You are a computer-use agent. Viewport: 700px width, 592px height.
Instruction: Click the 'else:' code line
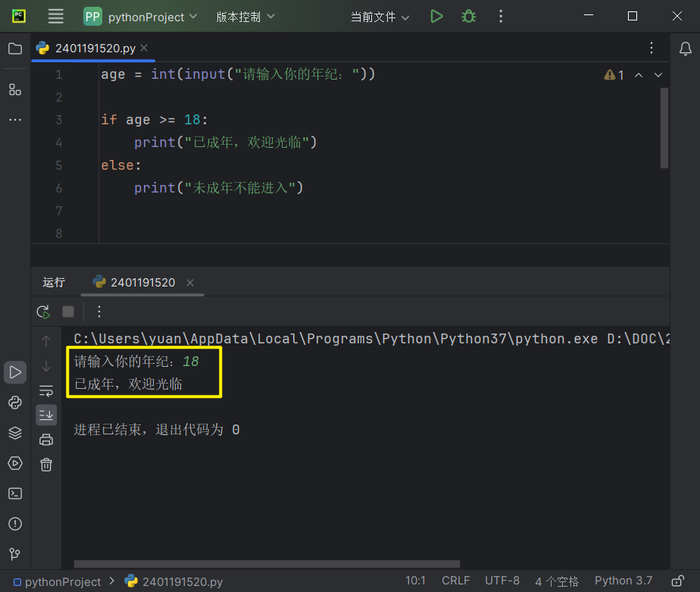point(121,165)
